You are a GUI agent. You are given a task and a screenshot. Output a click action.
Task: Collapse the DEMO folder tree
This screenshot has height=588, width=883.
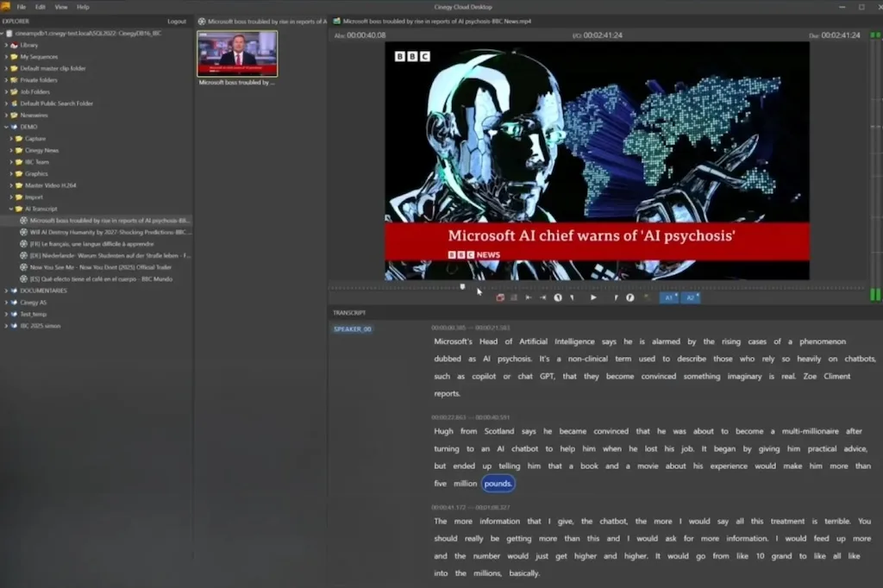click(6, 127)
